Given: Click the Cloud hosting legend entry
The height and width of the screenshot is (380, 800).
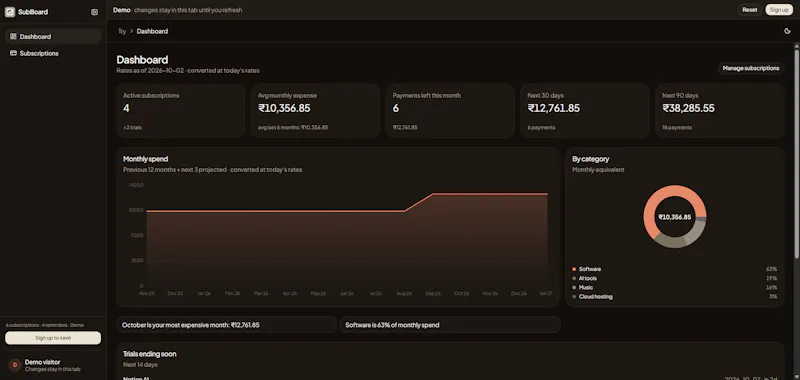Looking at the screenshot, I should [674, 296].
